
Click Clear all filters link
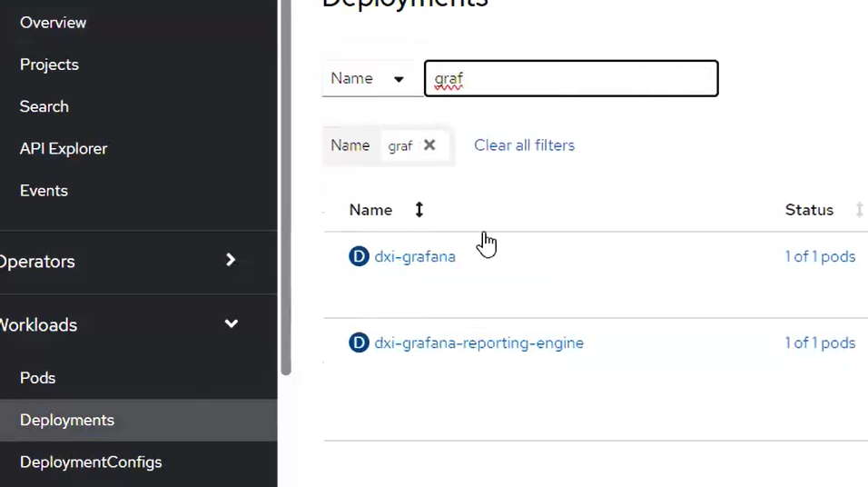[x=524, y=145]
